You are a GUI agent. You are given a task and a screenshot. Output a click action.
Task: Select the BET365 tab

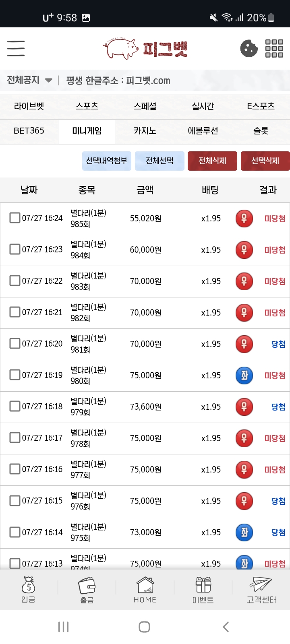point(29,131)
